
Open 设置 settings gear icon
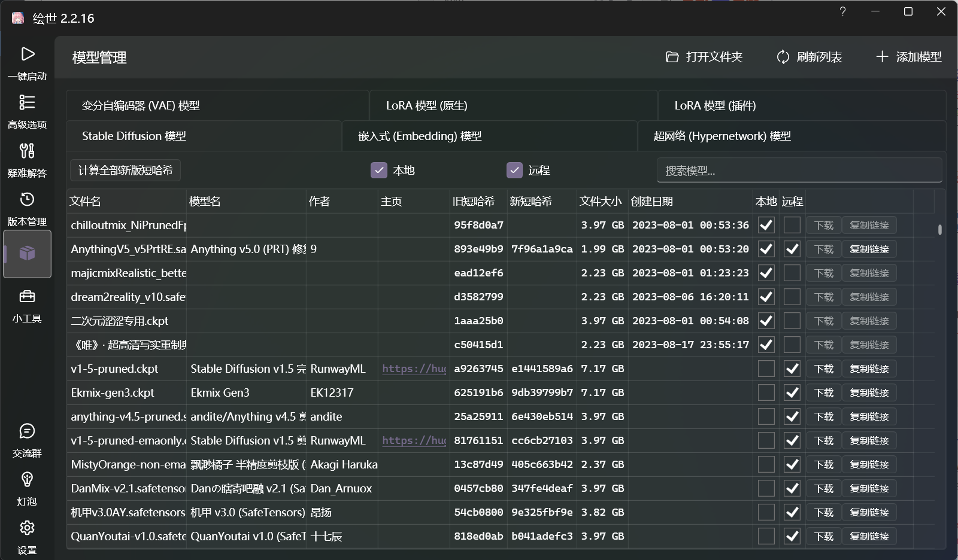[27, 528]
